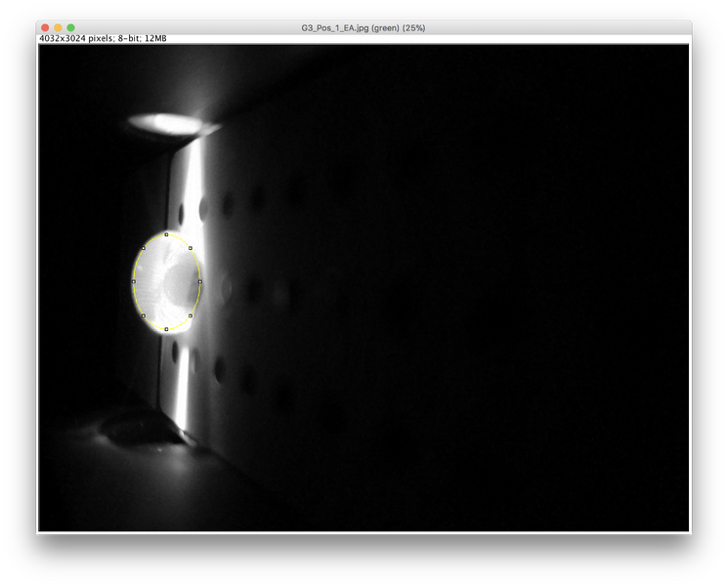Click the rightmost handle of the oval selection
This screenshot has width=728, height=586.
[x=200, y=281]
